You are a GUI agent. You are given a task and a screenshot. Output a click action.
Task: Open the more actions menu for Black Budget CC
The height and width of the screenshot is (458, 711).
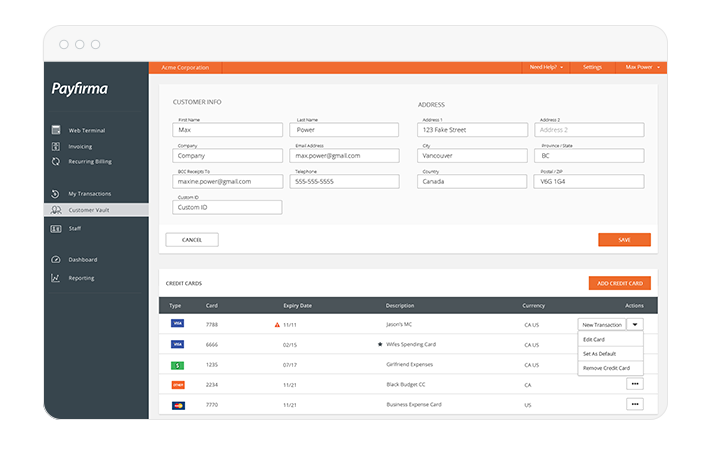click(x=635, y=384)
